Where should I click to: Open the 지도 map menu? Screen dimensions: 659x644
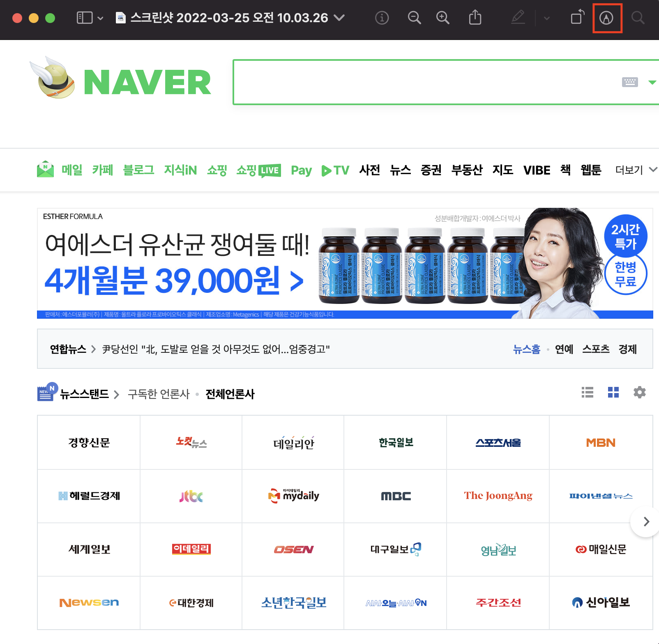click(503, 170)
